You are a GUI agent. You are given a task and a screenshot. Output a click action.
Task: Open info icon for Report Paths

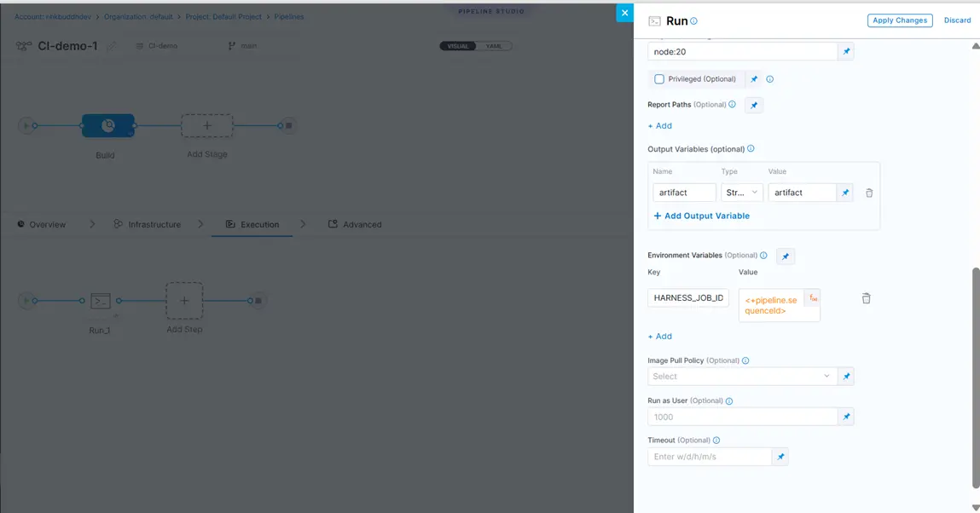[x=732, y=104]
